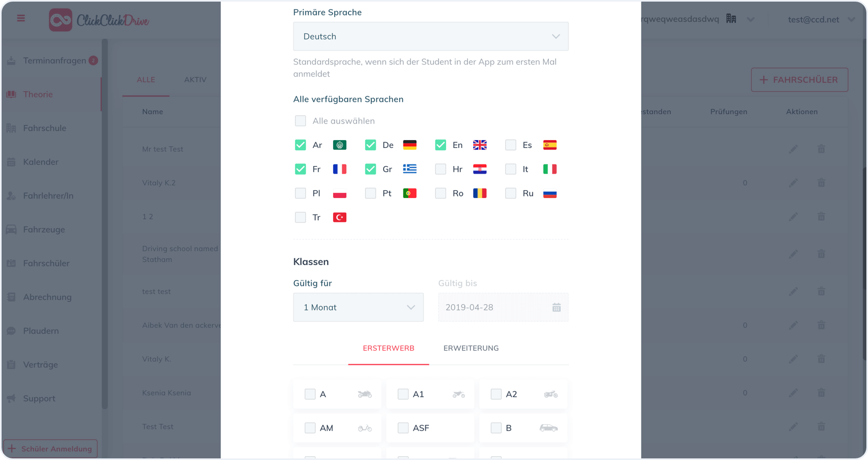Click edit pencil for Mr test Test

[793, 149]
